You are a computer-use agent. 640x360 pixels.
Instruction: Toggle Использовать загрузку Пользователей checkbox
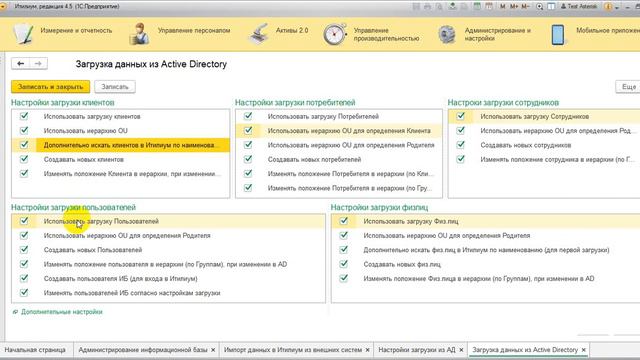[x=24, y=221]
